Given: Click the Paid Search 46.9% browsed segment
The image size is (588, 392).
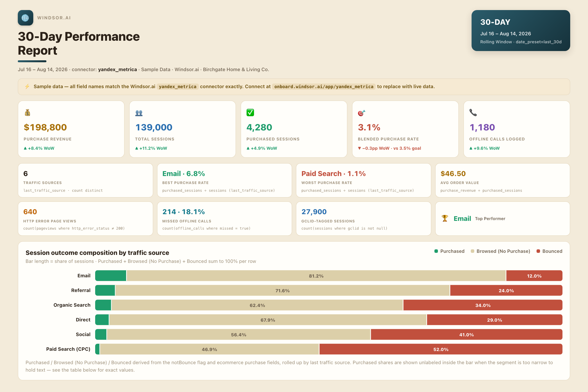Looking at the screenshot, I should [209, 349].
